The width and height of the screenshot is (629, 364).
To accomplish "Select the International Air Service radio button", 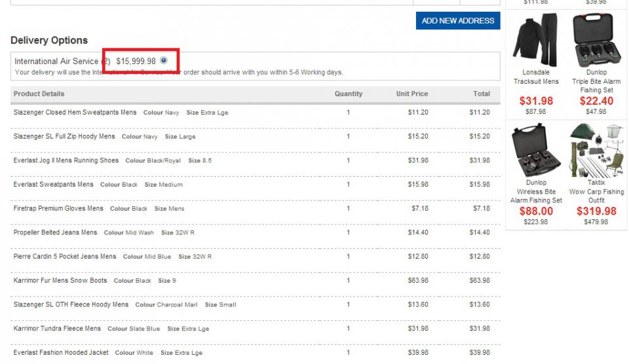I will (x=164, y=61).
